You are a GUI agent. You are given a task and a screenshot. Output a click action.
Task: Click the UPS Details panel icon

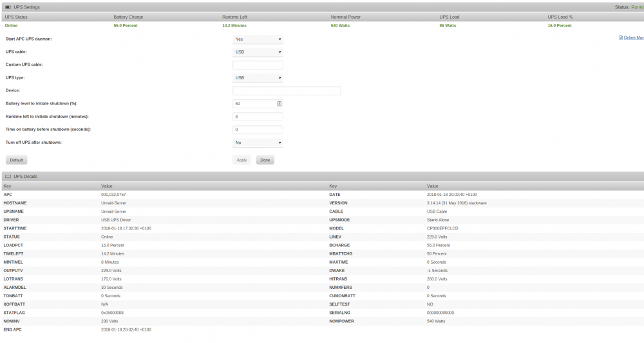[x=8, y=177]
